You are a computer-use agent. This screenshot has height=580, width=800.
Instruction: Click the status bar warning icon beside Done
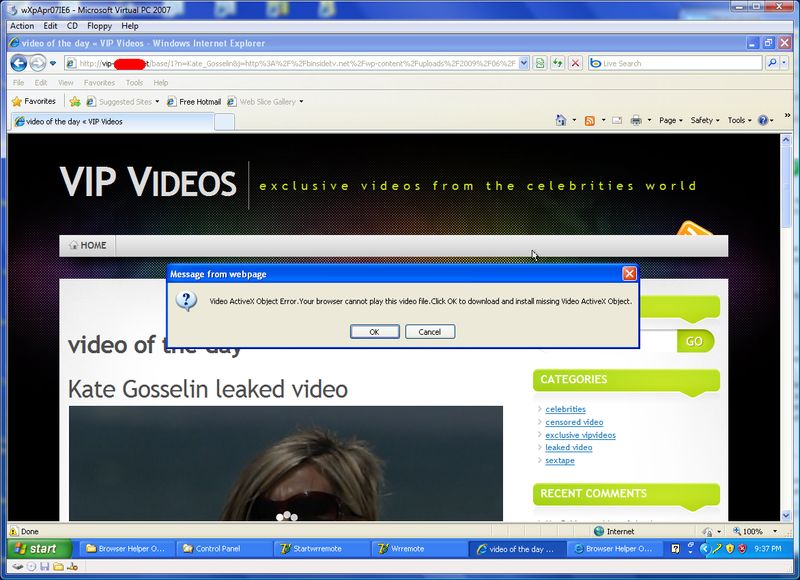[14, 532]
